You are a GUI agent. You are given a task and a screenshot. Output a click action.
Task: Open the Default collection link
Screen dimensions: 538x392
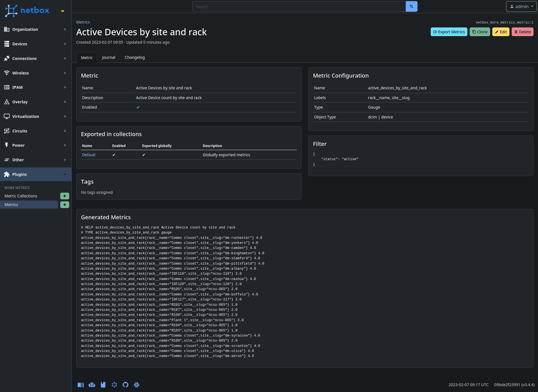pos(89,155)
